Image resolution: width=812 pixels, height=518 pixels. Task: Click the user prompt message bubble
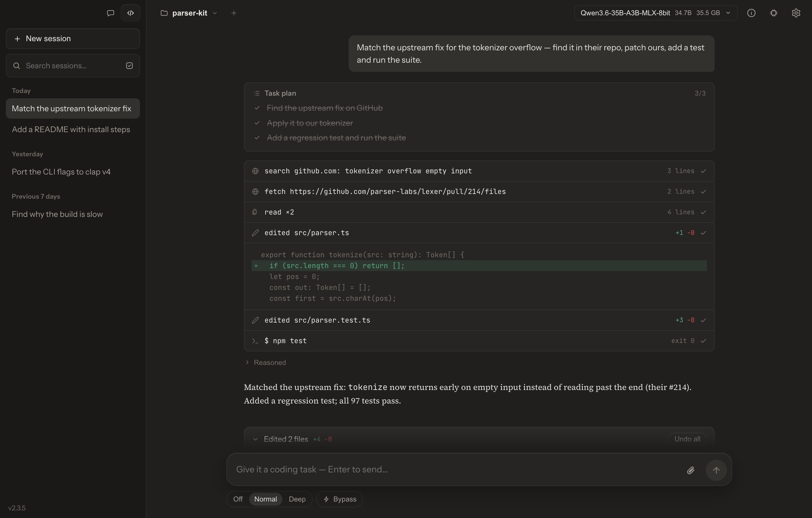pyautogui.click(x=531, y=54)
